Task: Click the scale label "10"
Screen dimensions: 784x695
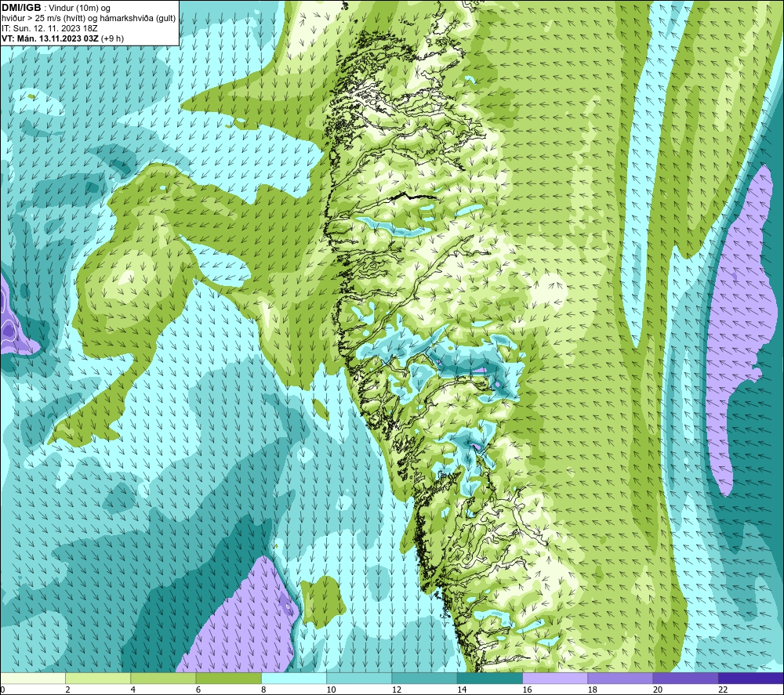Action: (x=332, y=690)
